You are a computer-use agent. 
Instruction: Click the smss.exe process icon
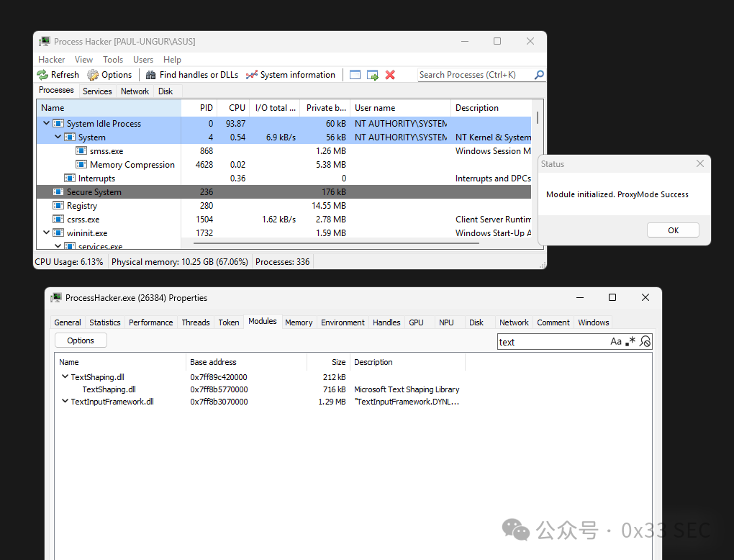(81, 150)
